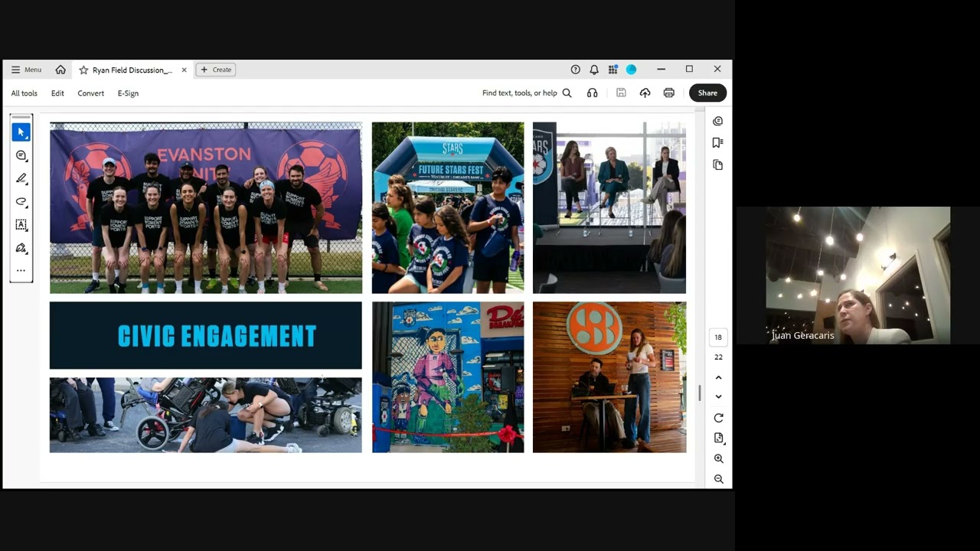Choose the Draw freehand loop tool
Image resolution: width=980 pixels, height=551 pixels.
point(21,202)
